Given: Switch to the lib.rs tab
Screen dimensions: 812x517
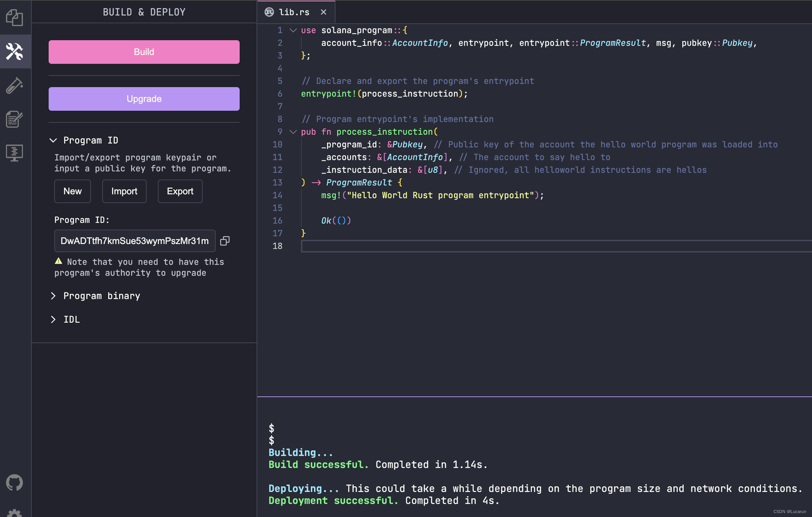Looking at the screenshot, I should point(294,12).
